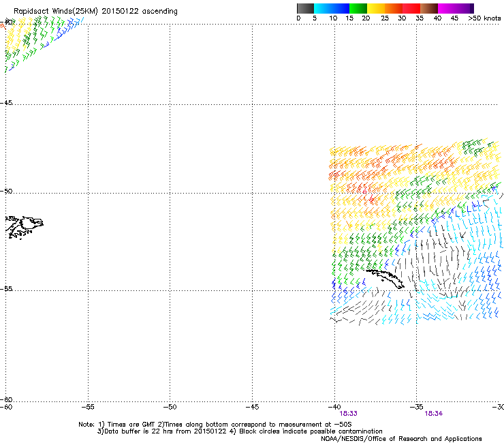The height and width of the screenshot is (443, 504).
Task: Click the -35 longitude axis label
Action: click(x=417, y=407)
